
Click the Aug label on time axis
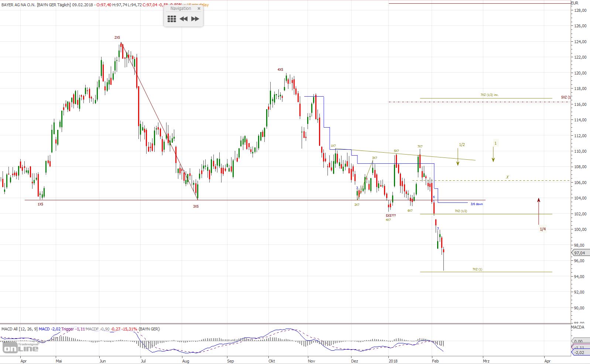pyautogui.click(x=186, y=361)
